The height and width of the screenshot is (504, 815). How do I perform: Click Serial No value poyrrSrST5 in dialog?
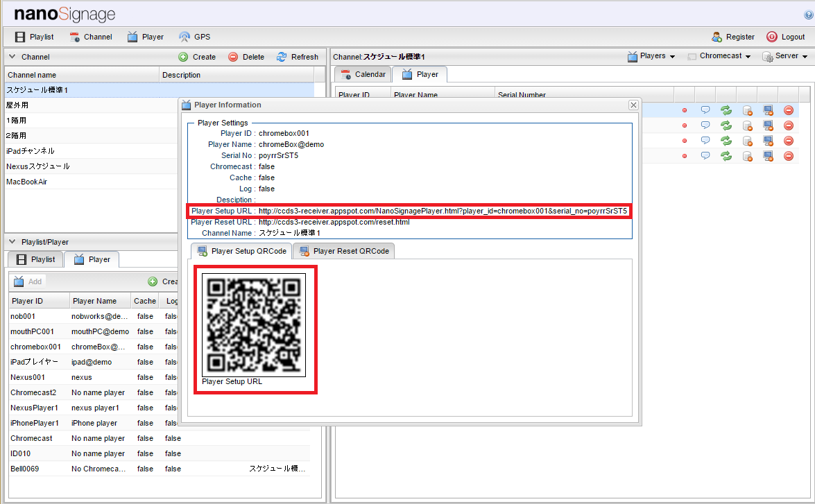(279, 155)
